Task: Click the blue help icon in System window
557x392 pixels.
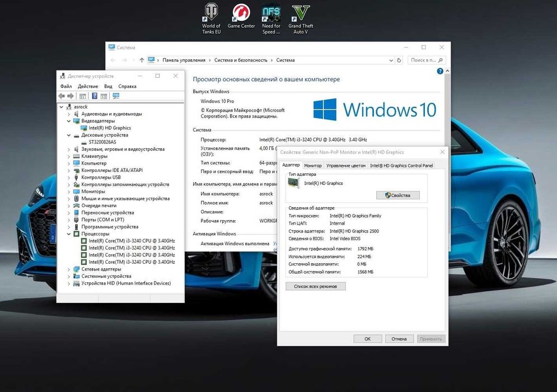Action: pos(440,71)
